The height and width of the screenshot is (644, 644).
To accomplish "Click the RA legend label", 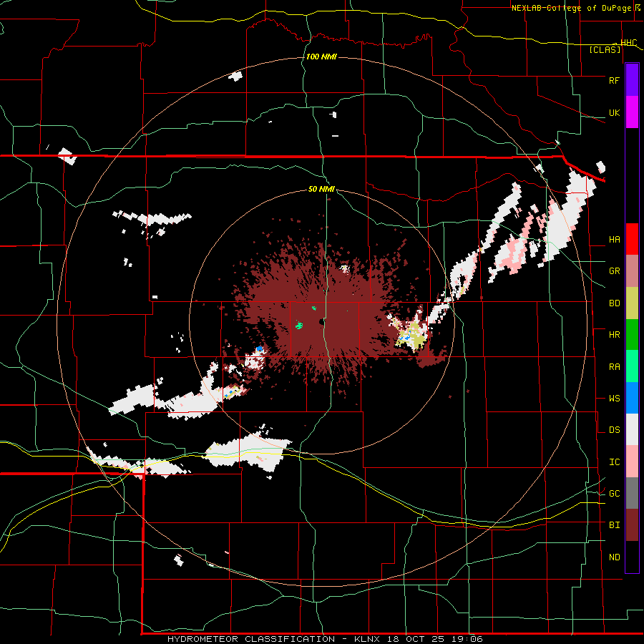I will pyautogui.click(x=614, y=366).
